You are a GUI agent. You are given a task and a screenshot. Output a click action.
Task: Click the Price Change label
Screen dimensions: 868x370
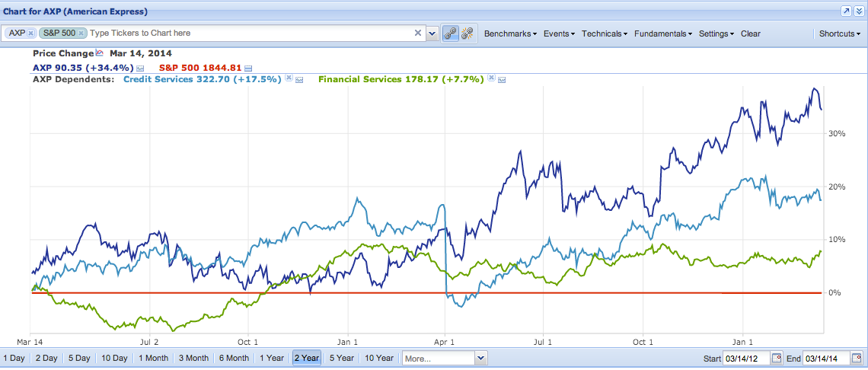63,54
